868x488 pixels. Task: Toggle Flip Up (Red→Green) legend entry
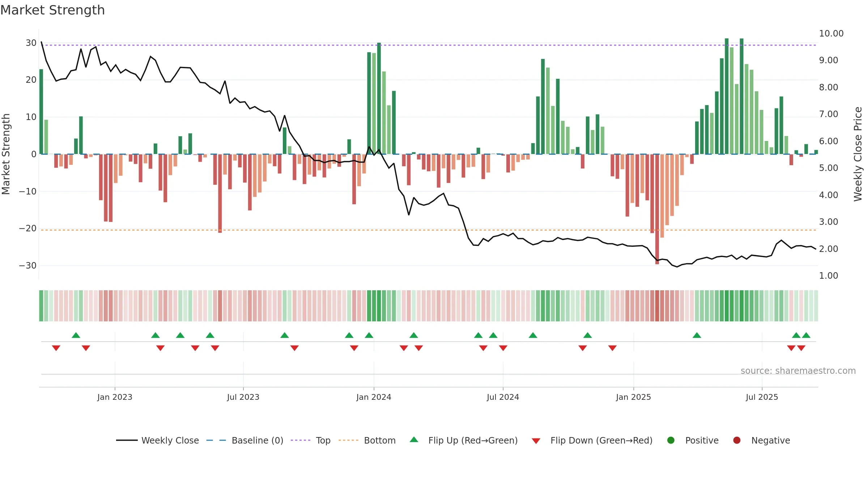tap(464, 440)
